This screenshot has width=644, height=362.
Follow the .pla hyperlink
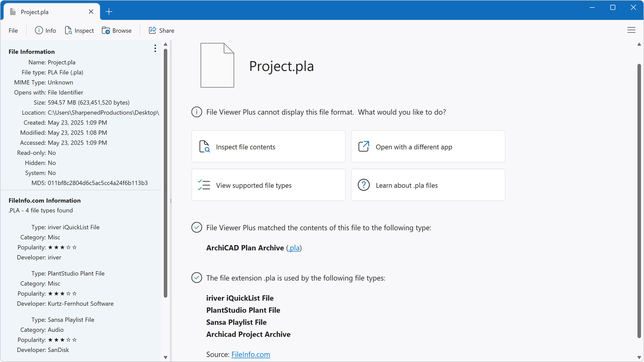coord(294,248)
